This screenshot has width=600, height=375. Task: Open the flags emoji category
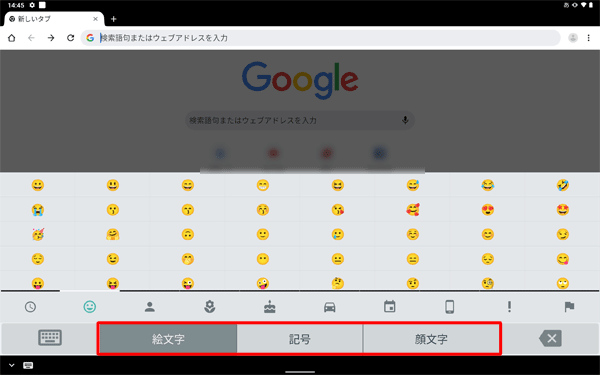coord(569,307)
